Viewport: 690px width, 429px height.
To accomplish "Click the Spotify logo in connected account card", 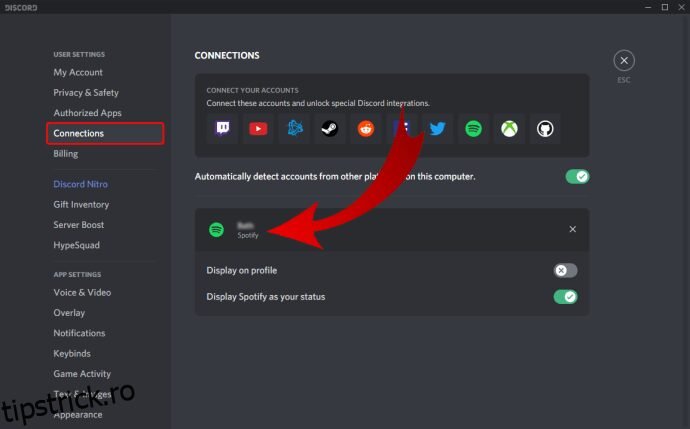I will pyautogui.click(x=216, y=229).
